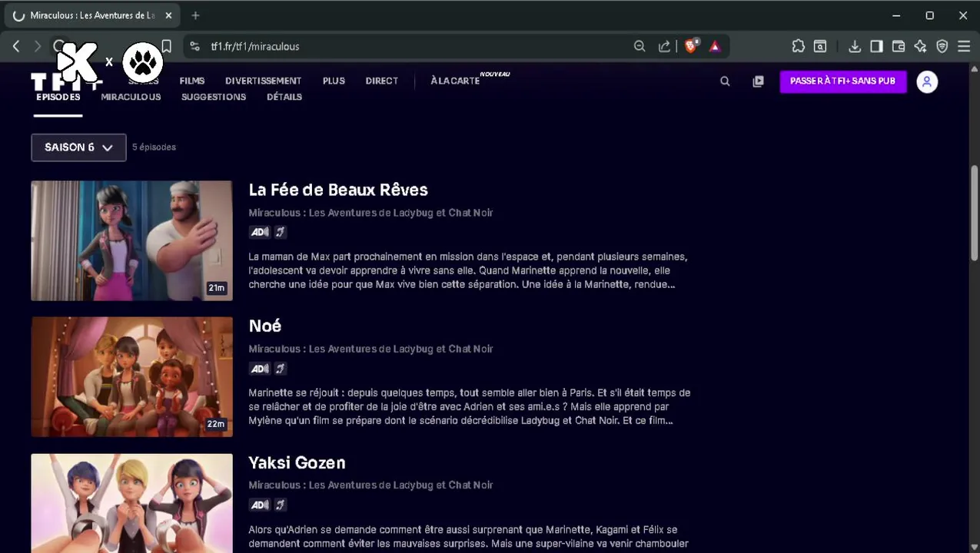Open the Films menu

[192, 81]
